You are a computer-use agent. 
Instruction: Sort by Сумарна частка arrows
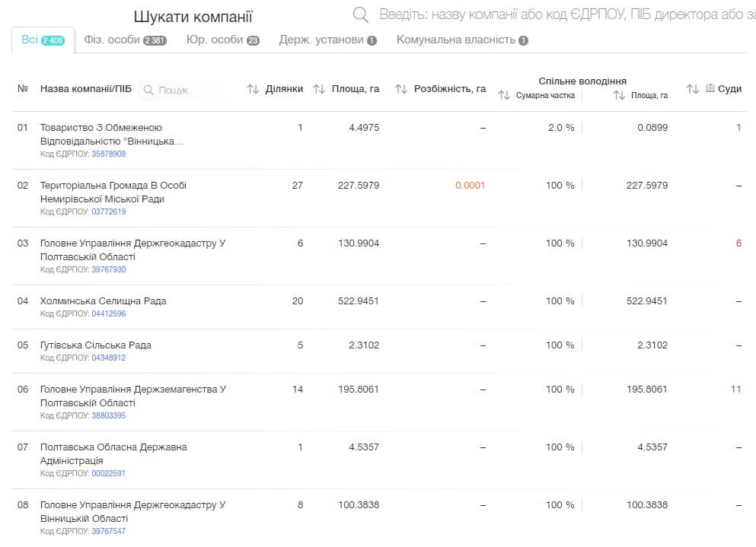504,96
